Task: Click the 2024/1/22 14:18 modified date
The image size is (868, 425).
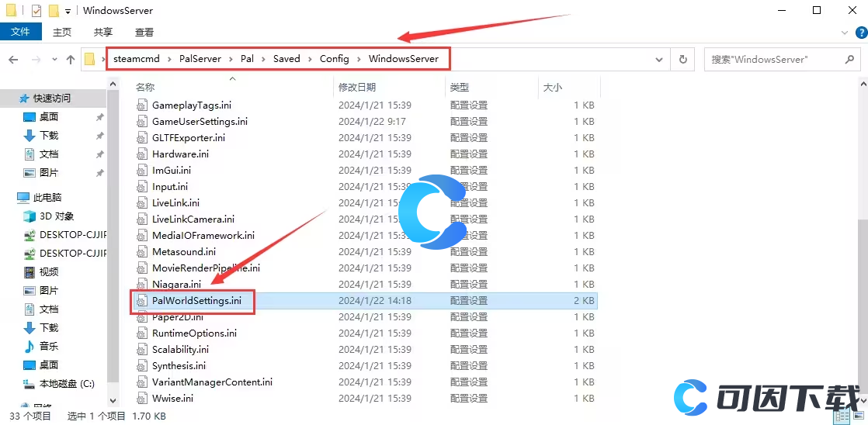Action: coord(375,301)
